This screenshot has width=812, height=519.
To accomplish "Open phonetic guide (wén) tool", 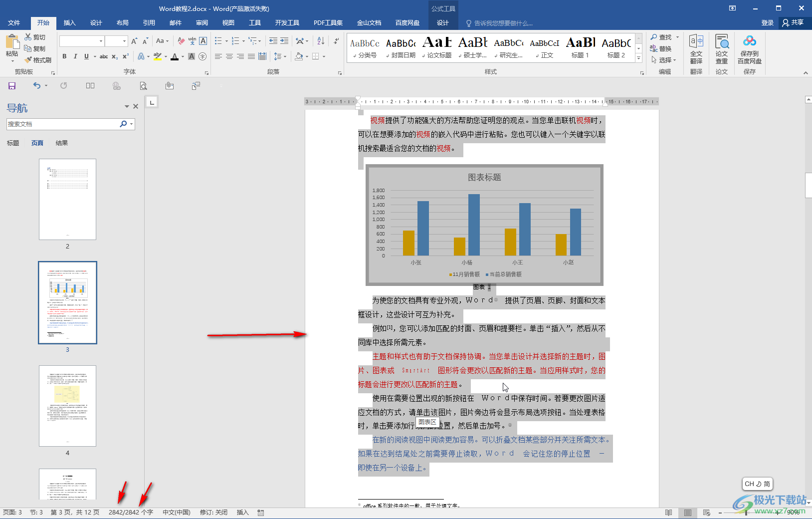I will tap(192, 41).
